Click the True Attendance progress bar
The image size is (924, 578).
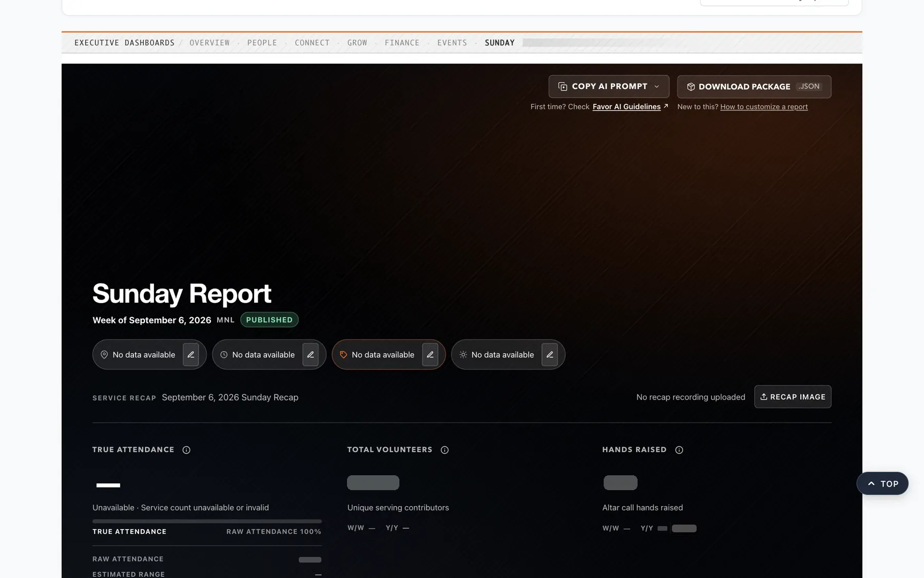[207, 521]
